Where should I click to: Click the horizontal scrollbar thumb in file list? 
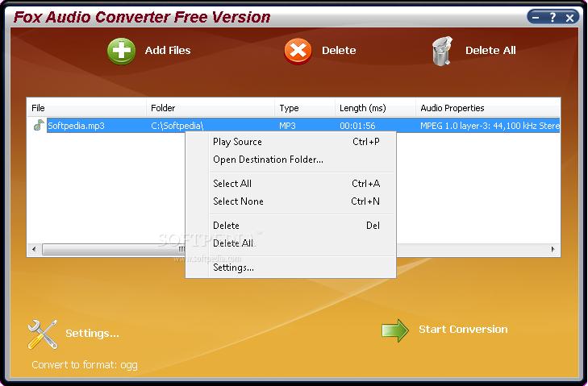(114, 249)
